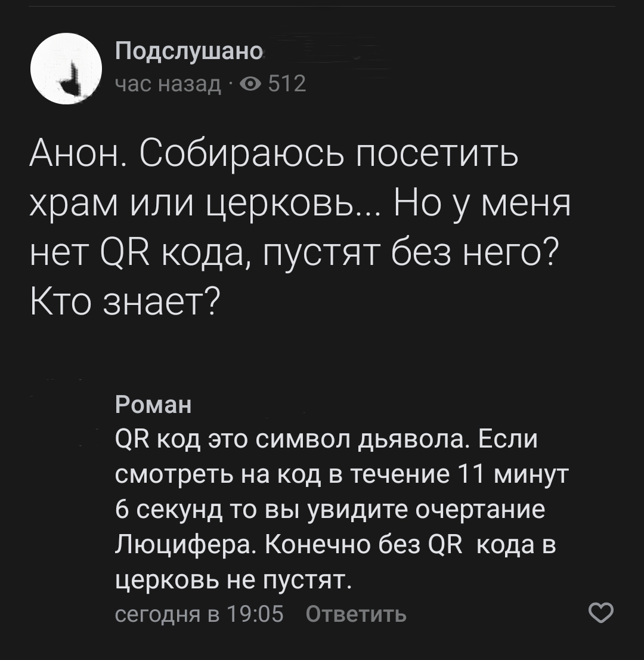Open the Подслушано group name link
The image size is (644, 660).
click(188, 52)
